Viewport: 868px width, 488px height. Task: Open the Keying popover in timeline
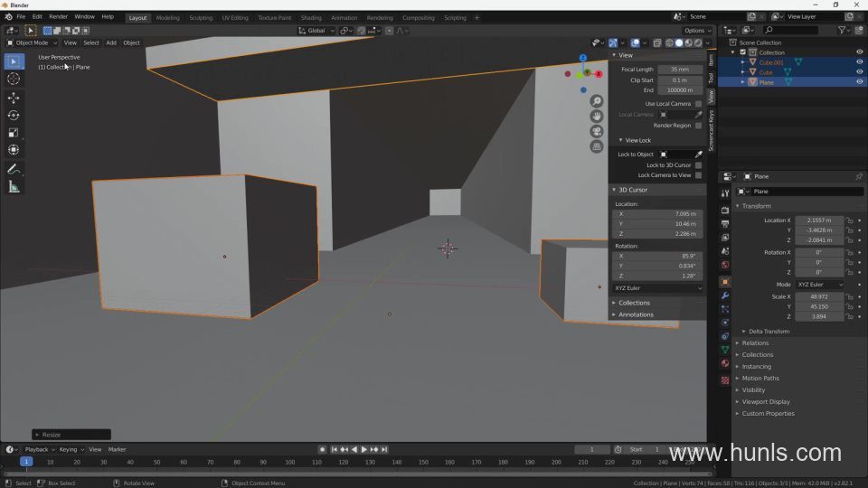71,450
